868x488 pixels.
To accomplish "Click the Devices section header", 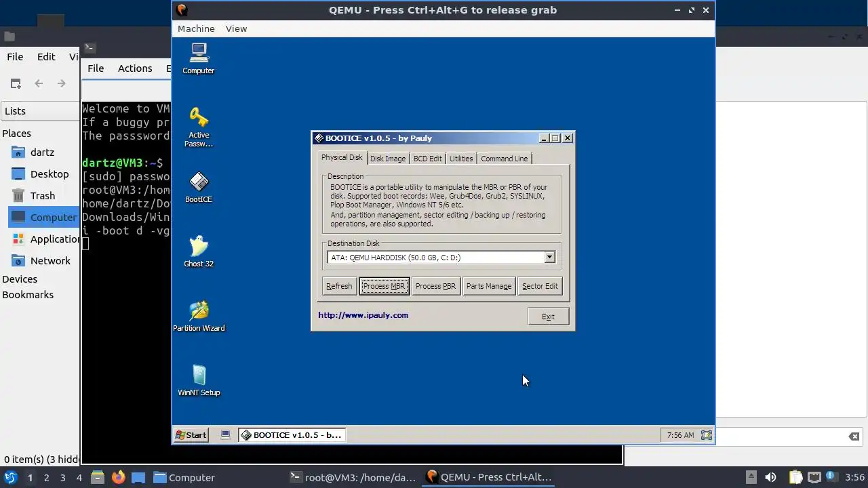I will click(20, 279).
